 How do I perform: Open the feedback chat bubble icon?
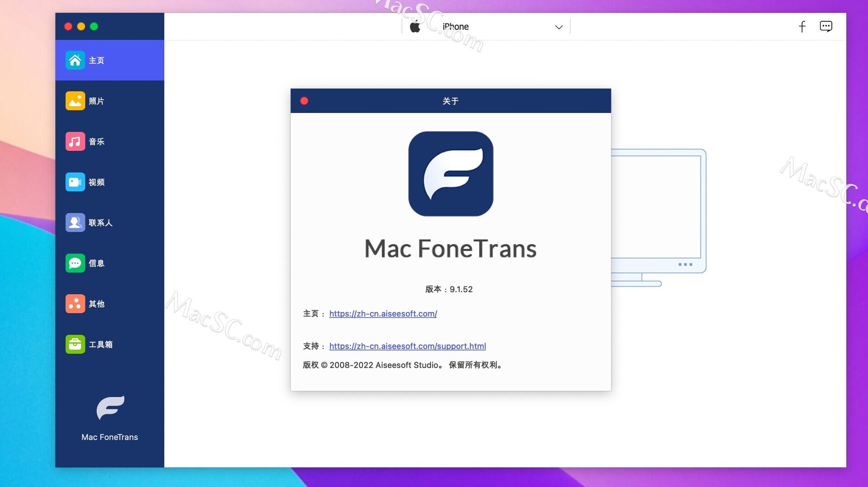[x=826, y=26]
